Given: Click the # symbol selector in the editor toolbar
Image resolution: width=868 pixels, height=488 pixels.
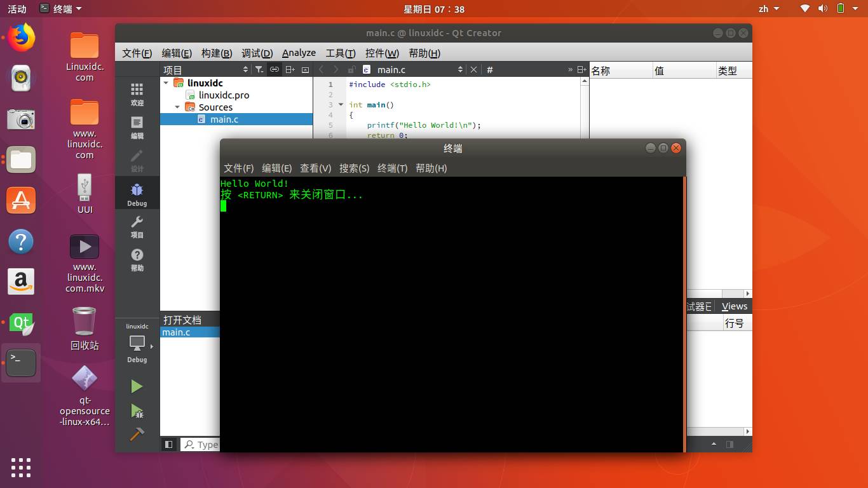Looking at the screenshot, I should coord(490,70).
